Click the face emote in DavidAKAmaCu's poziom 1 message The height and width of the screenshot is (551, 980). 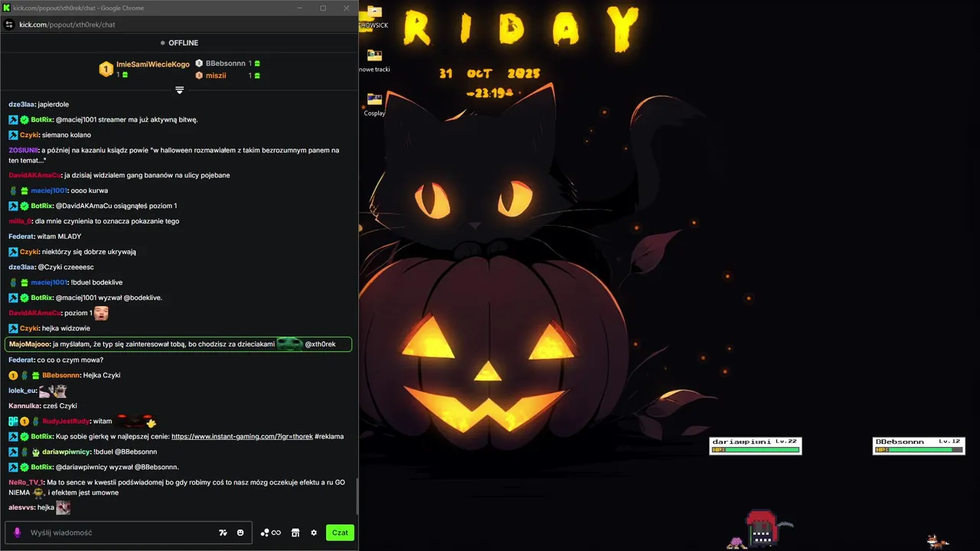[x=101, y=313]
